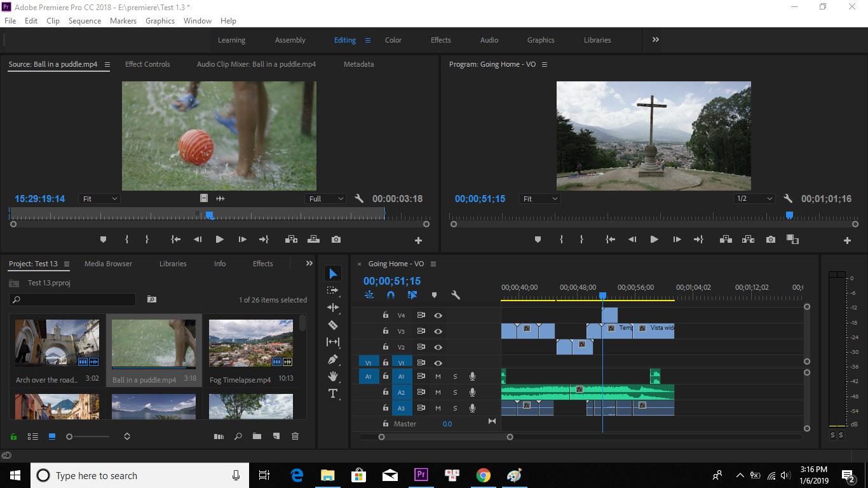
Task: Open the Sequence menu
Action: [x=85, y=20]
